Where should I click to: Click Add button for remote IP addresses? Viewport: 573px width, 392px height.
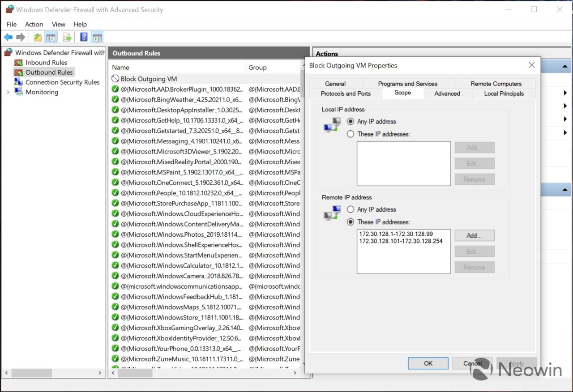(x=475, y=235)
